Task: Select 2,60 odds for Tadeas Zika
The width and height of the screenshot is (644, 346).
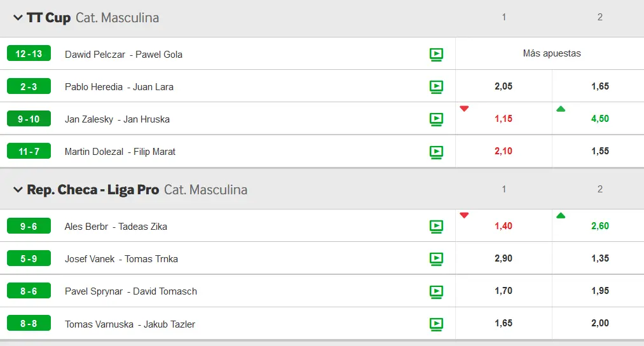Action: [599, 226]
